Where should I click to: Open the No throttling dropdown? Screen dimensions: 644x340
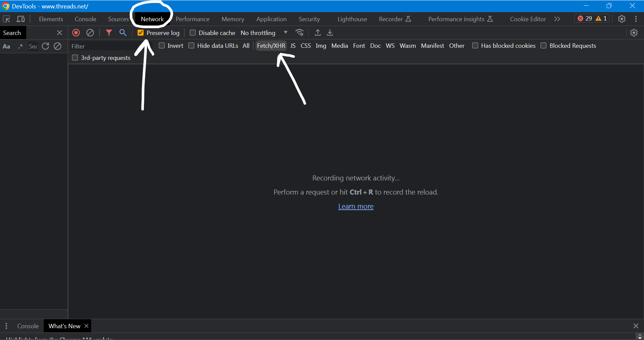264,33
